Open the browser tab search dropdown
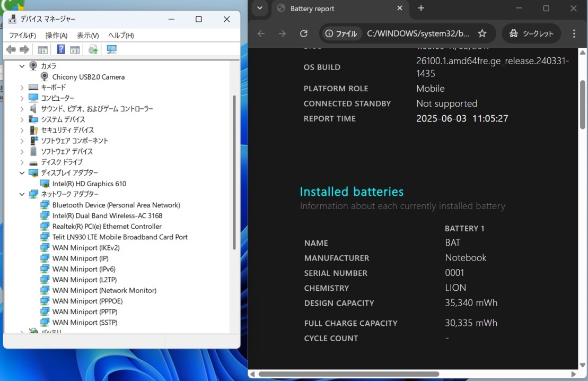588x381 pixels. pyautogui.click(x=259, y=8)
